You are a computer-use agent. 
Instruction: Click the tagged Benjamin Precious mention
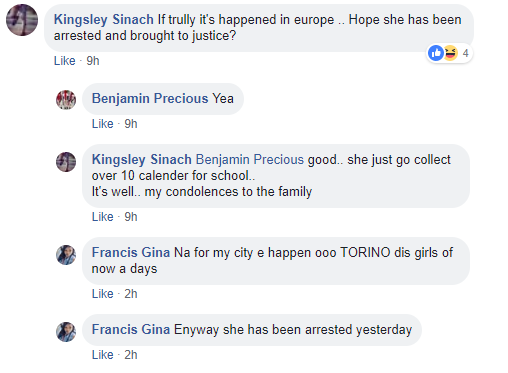[250, 160]
